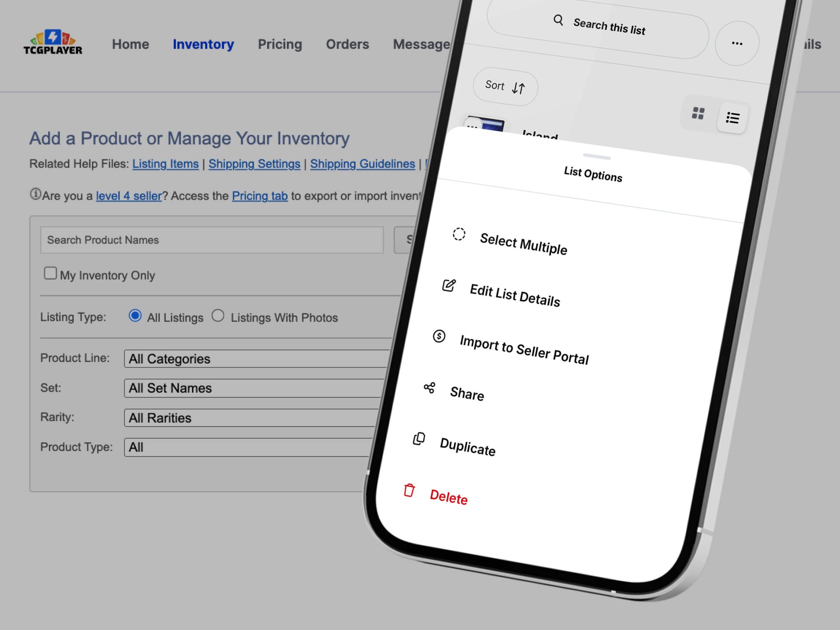
Task: Tap the Import to Seller Portal dollar icon
Action: [x=439, y=336]
